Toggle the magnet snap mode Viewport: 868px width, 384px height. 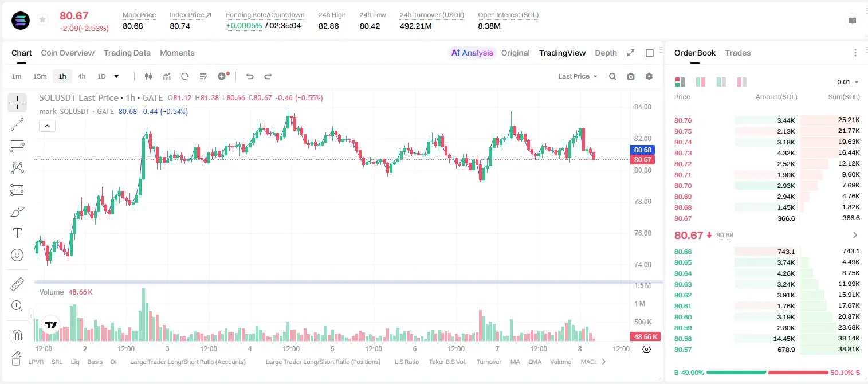(x=17, y=335)
